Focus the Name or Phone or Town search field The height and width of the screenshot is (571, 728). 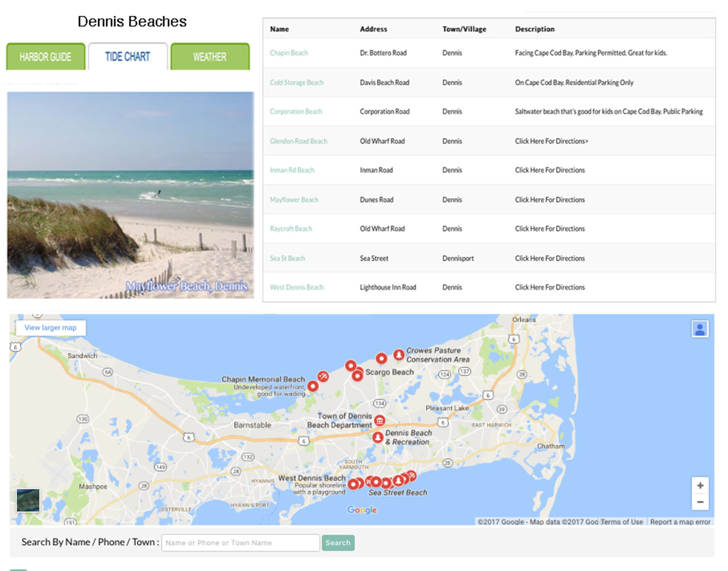coord(240,543)
